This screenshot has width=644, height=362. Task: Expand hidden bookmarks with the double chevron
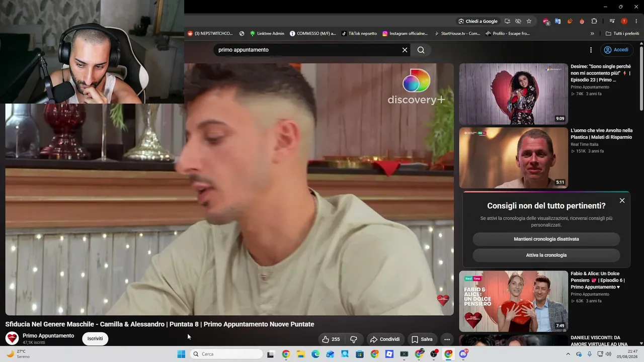pos(592,34)
